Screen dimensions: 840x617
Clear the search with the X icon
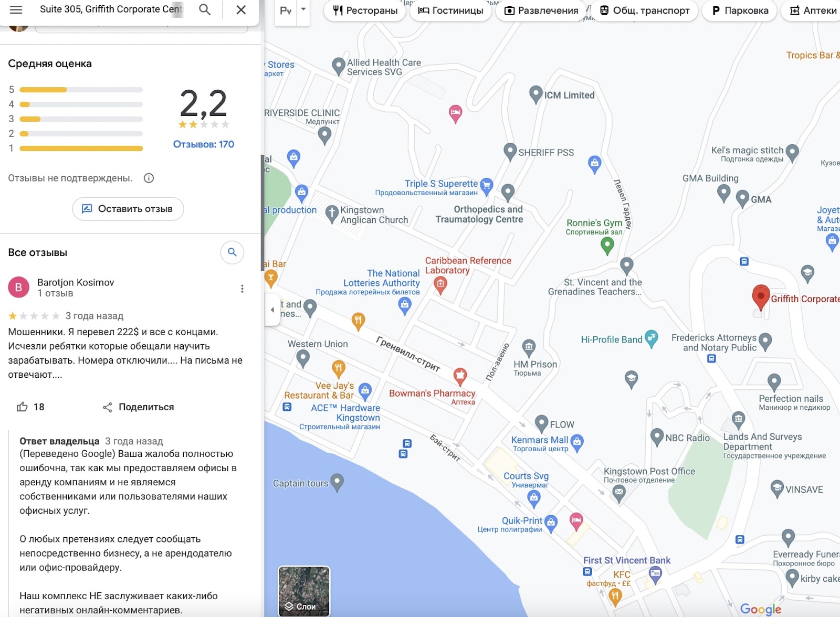(x=241, y=9)
